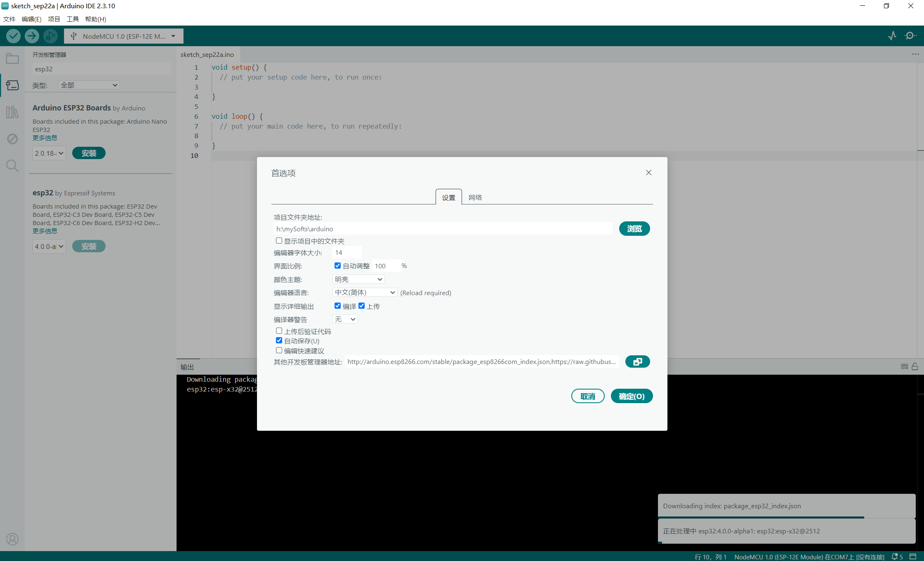Click the NodeMCU COM7 board status text
This screenshot has height=561, width=924.
point(809,557)
